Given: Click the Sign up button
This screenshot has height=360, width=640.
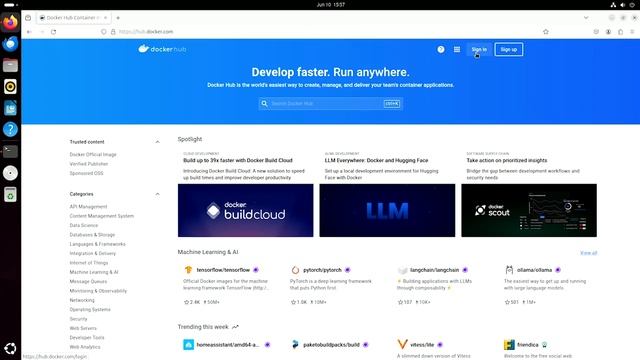Looking at the screenshot, I should [509, 49].
